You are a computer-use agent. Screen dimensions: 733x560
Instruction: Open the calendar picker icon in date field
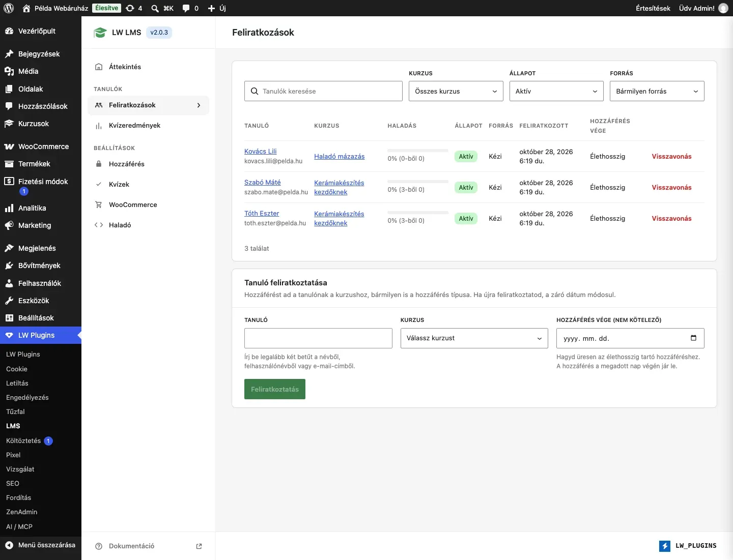coord(693,338)
